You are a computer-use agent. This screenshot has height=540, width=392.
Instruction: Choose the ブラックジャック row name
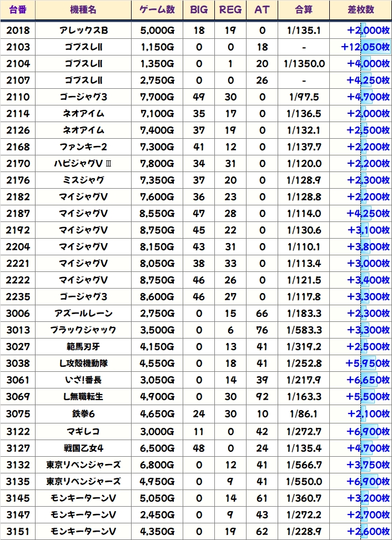click(83, 330)
